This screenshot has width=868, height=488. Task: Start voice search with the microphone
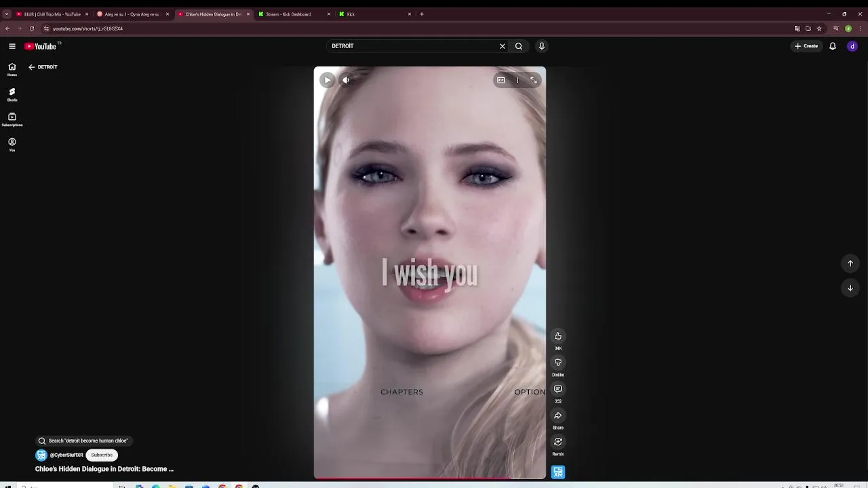pos(541,46)
